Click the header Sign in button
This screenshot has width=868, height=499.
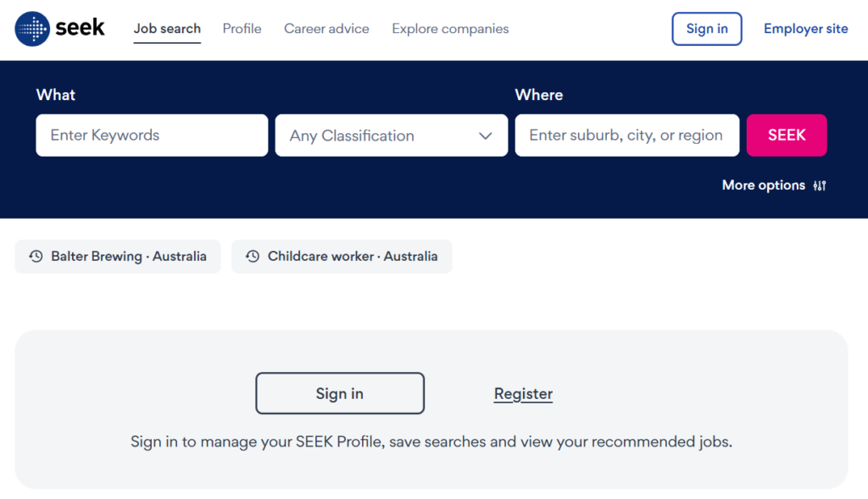point(707,29)
